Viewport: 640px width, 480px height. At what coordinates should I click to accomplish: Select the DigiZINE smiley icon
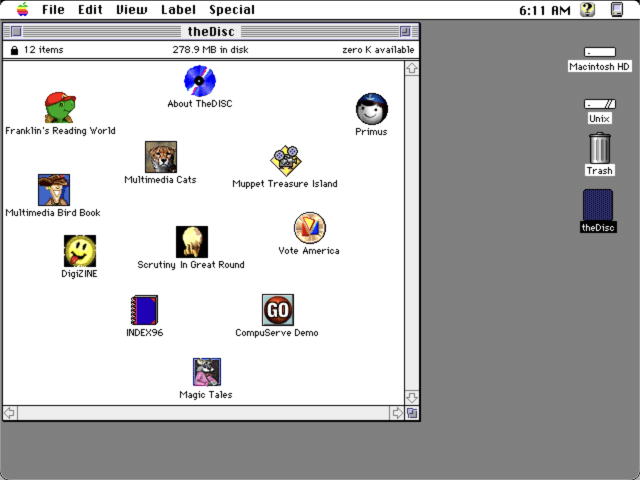[80, 251]
